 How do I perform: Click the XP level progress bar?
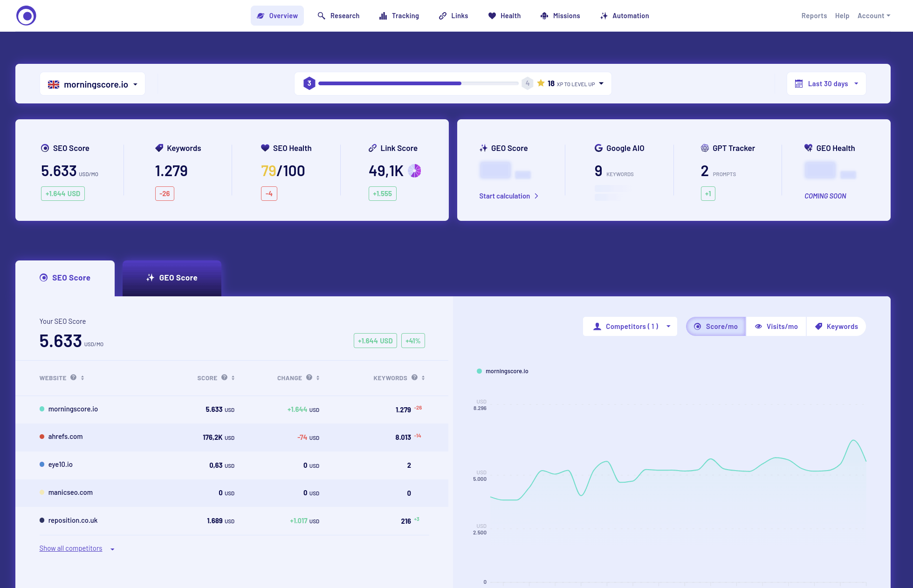click(x=418, y=83)
